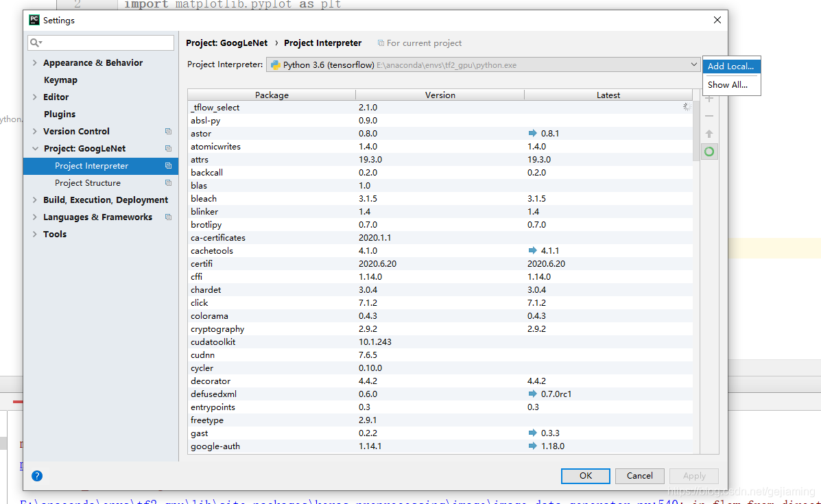Expand Languages & Frameworks section
821x504 pixels.
point(34,217)
